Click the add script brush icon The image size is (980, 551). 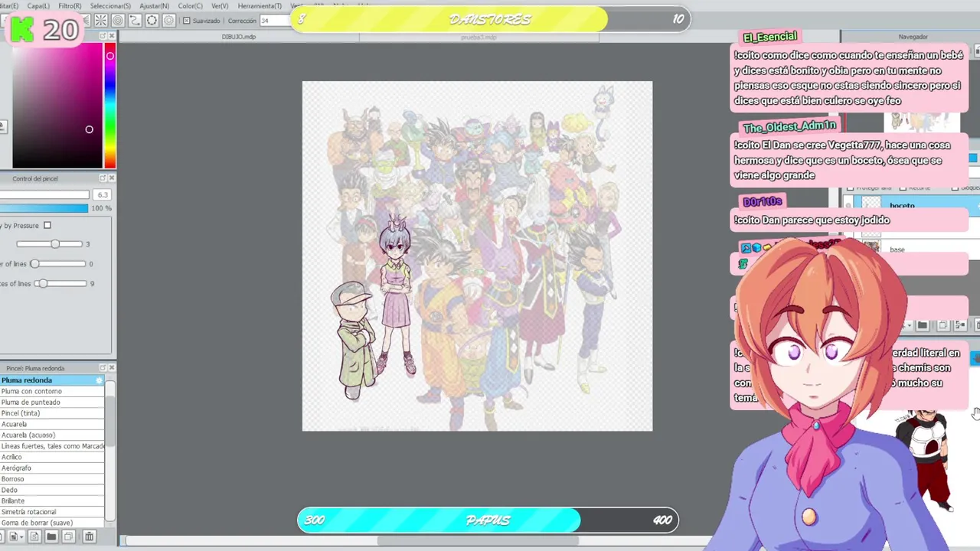(x=34, y=536)
